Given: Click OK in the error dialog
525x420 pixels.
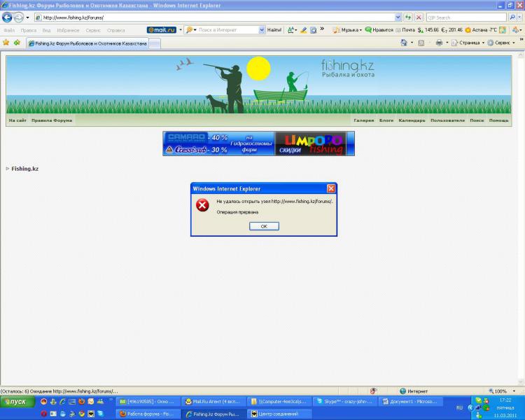Looking at the screenshot, I should (264, 226).
